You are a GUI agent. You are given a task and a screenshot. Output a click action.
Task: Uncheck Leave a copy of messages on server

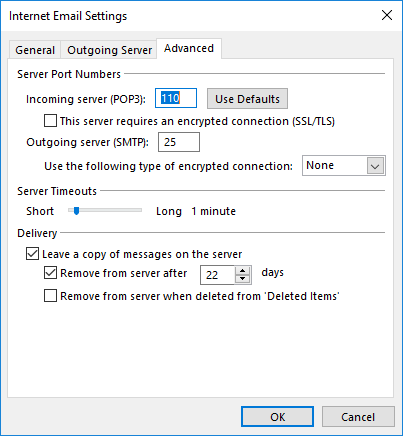32,254
